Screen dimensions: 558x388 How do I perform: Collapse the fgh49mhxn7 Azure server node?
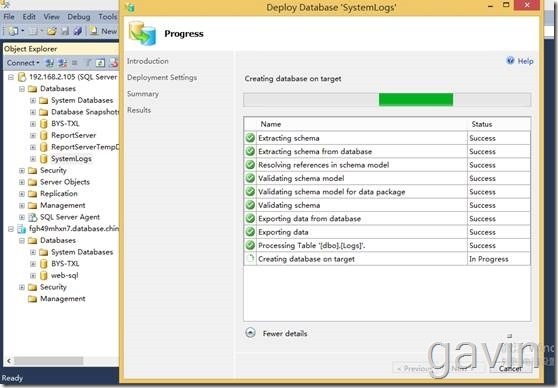(x=11, y=229)
